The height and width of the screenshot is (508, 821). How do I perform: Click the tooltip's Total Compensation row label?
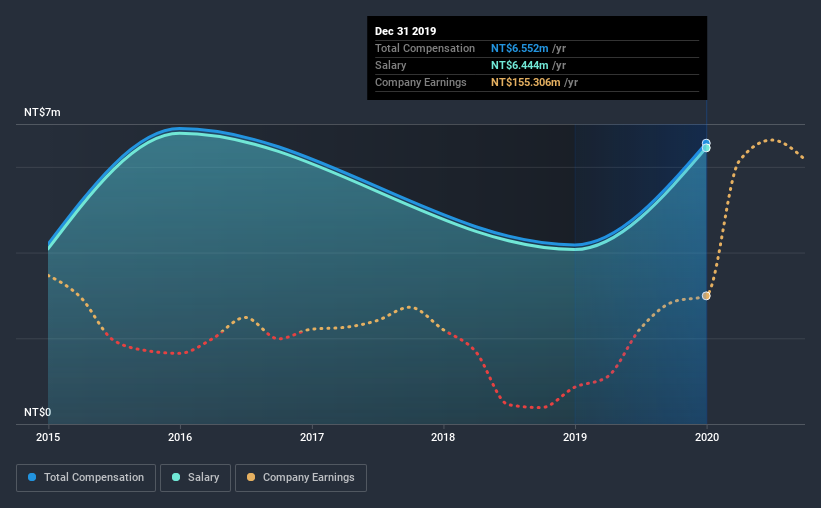pyautogui.click(x=425, y=48)
